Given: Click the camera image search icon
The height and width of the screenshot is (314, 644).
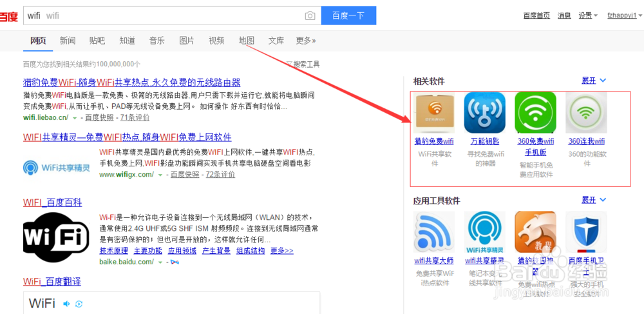Looking at the screenshot, I should click(x=310, y=16).
